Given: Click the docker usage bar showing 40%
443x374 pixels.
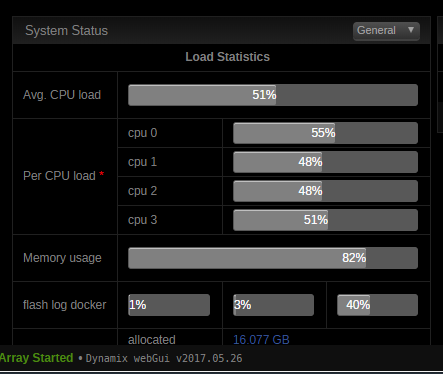Looking at the screenshot, I should tap(377, 305).
